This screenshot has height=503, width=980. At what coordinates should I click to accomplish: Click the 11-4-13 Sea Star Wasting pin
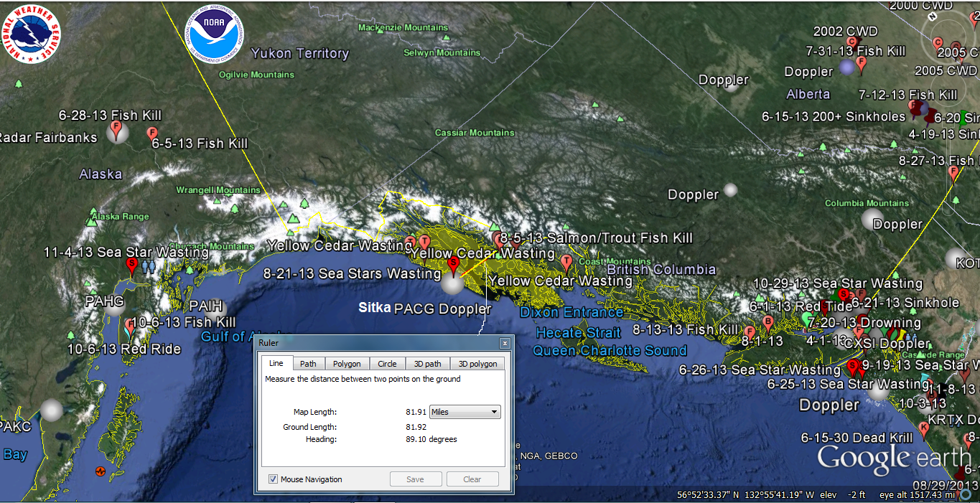(131, 265)
